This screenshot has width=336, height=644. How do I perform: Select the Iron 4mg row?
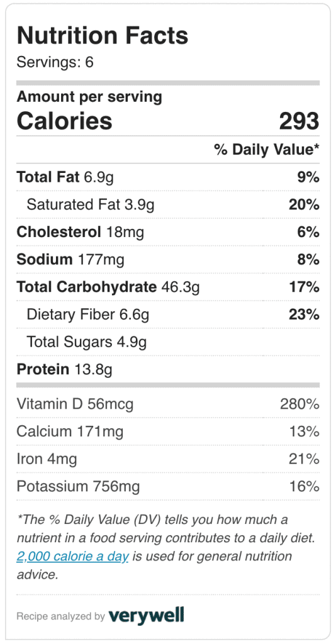pyautogui.click(x=168, y=459)
